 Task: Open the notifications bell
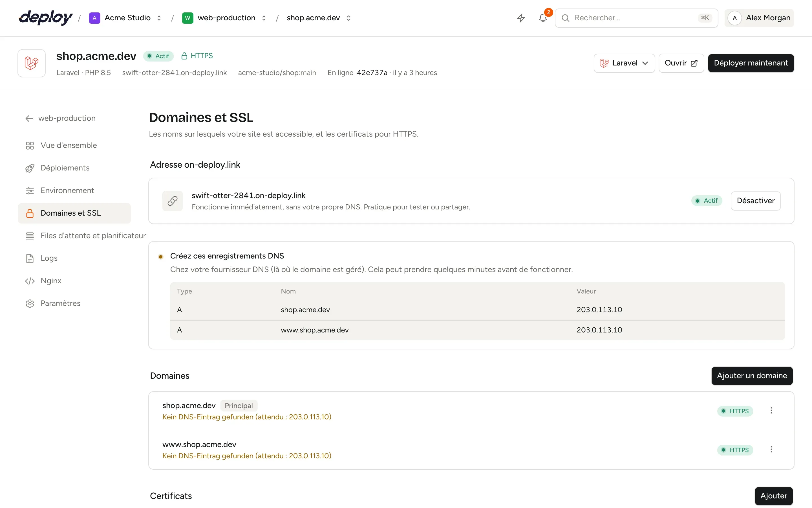pos(543,18)
